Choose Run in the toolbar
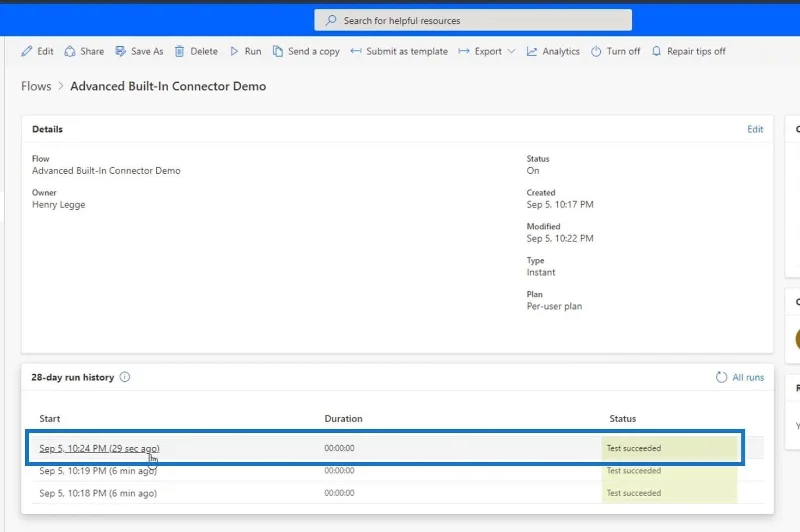This screenshot has width=800, height=532. (253, 51)
